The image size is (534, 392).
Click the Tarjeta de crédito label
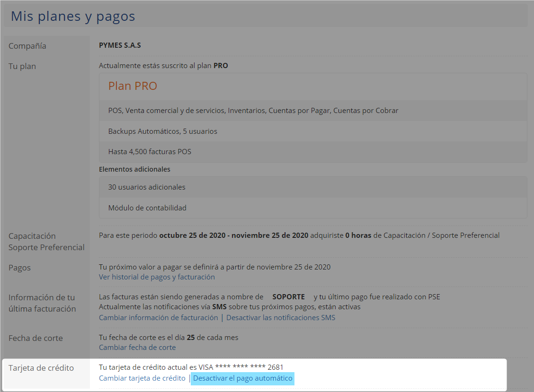coord(41,368)
